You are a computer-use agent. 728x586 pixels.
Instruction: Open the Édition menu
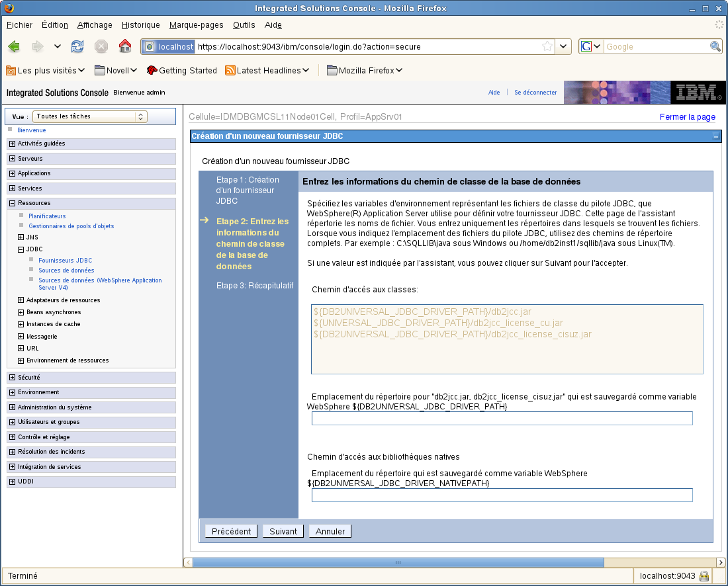pyautogui.click(x=55, y=25)
